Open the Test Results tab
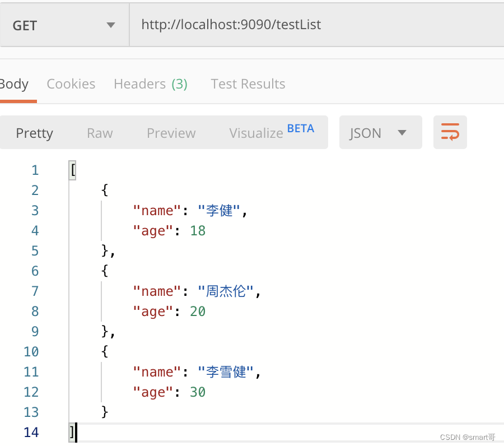Viewport: 504px width, 446px height. (248, 84)
